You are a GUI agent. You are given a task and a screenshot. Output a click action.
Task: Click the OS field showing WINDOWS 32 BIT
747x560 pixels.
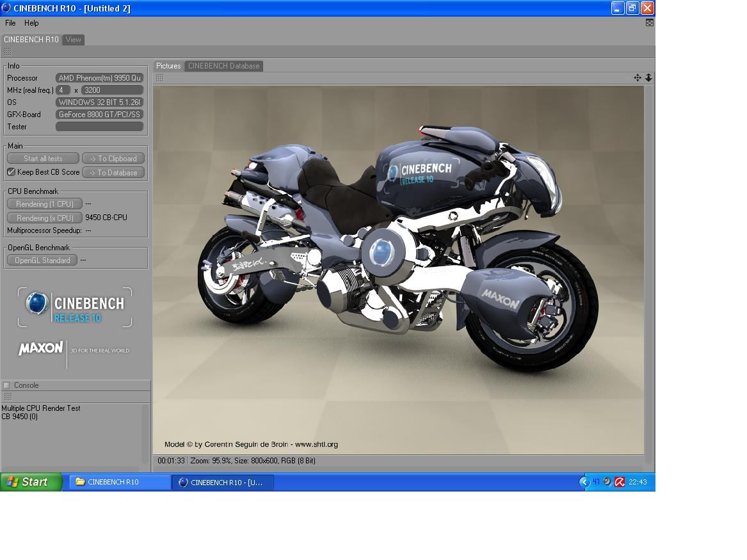pos(100,102)
